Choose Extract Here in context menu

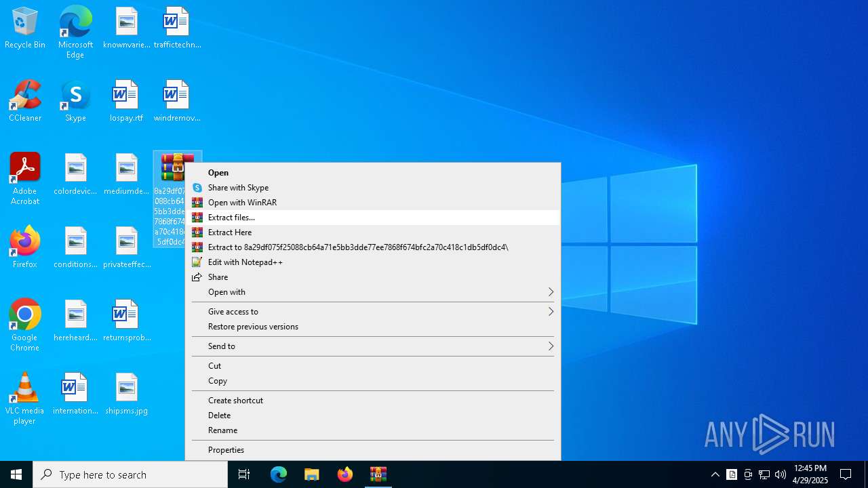[373, 232]
